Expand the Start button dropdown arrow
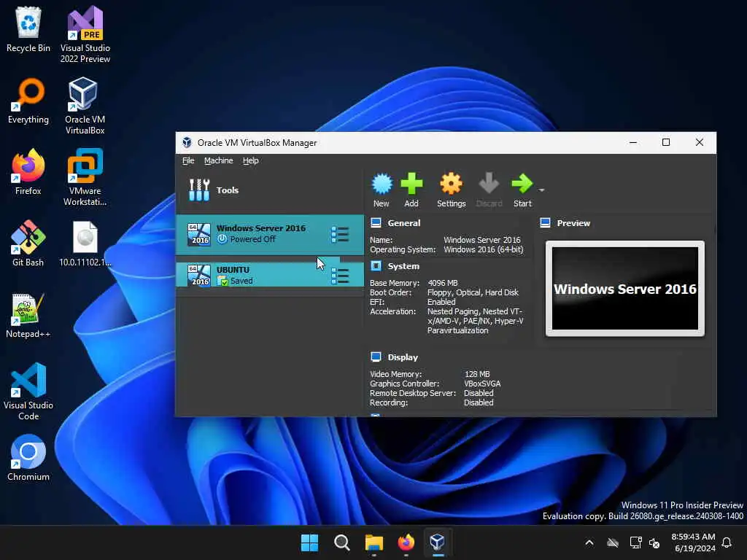The height and width of the screenshot is (560, 747). click(542, 190)
